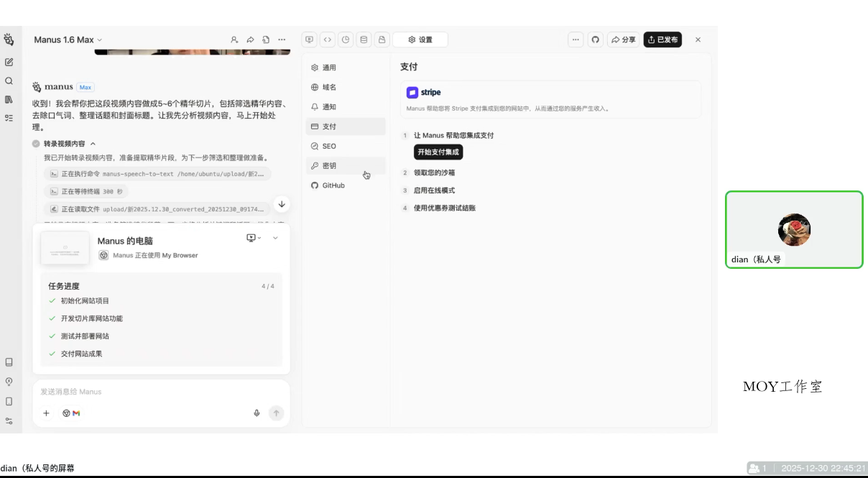
Task: Click the plus icon in the message input
Action: click(x=47, y=413)
